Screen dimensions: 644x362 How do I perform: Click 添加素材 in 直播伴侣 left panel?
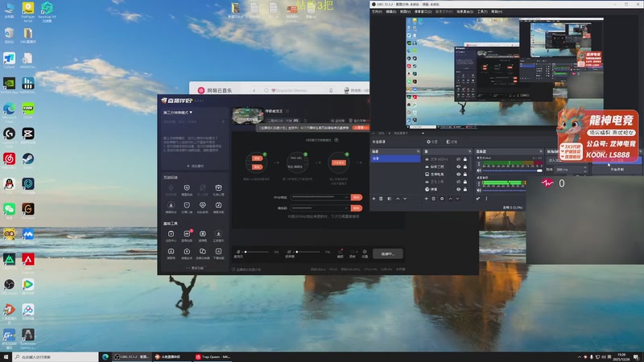[x=195, y=166]
